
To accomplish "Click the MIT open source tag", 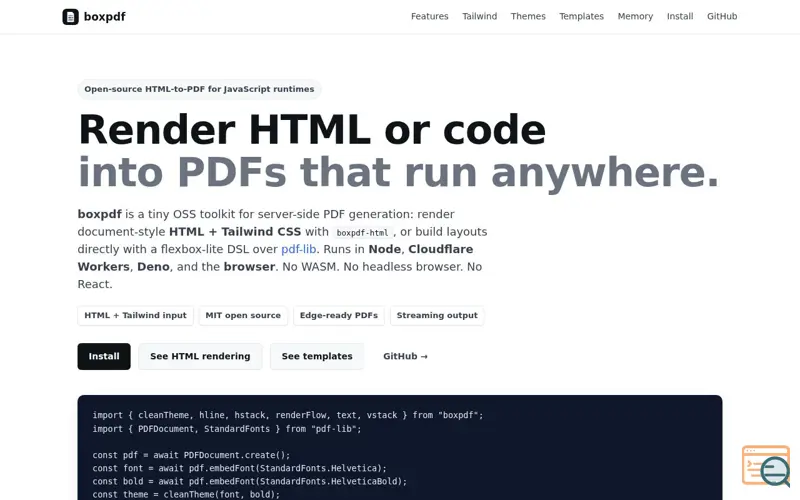I will pyautogui.click(x=243, y=315).
